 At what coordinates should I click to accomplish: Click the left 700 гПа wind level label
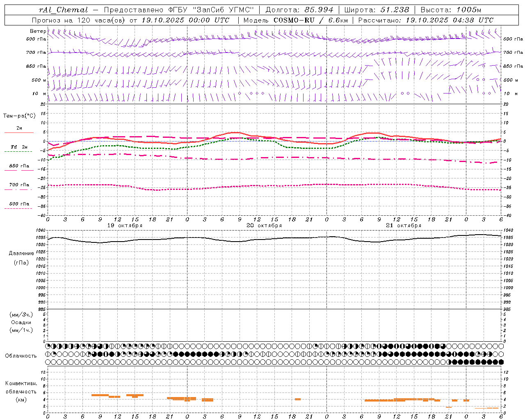(36, 52)
